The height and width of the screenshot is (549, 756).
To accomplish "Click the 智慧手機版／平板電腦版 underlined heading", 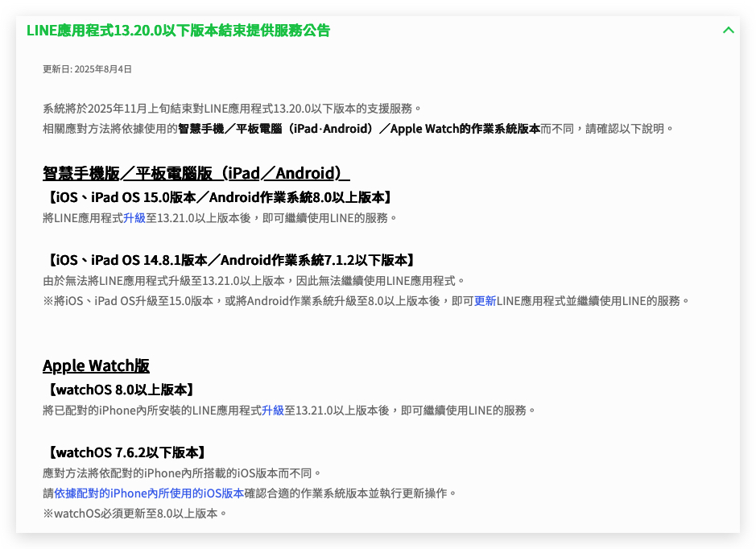I will [x=196, y=173].
